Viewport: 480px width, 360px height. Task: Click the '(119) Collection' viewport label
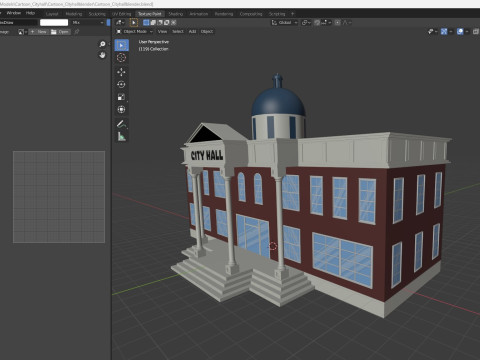153,49
